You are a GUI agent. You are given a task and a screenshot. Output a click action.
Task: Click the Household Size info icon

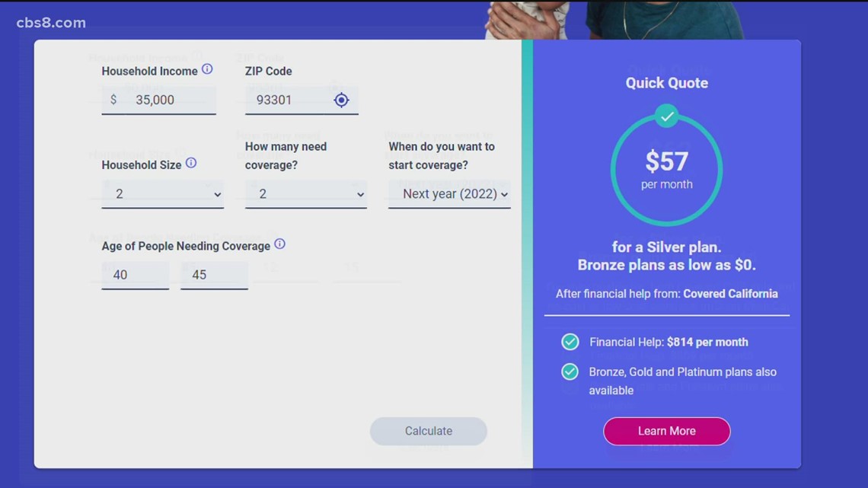191,163
